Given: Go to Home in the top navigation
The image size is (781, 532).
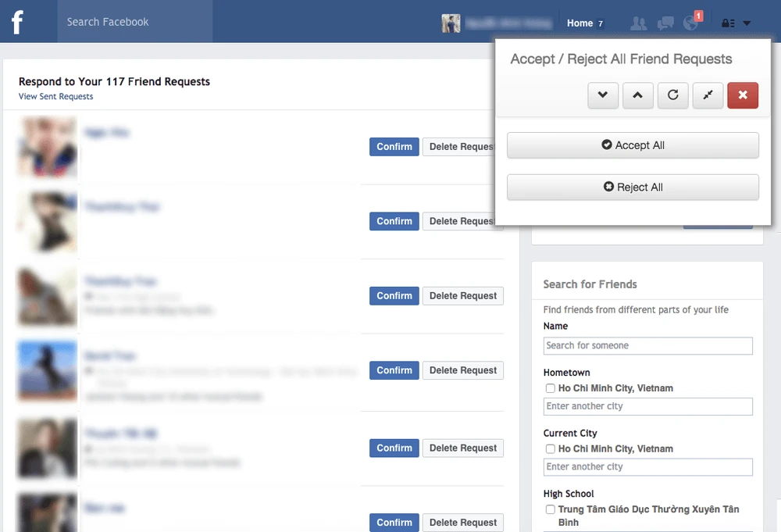Looking at the screenshot, I should (x=580, y=23).
